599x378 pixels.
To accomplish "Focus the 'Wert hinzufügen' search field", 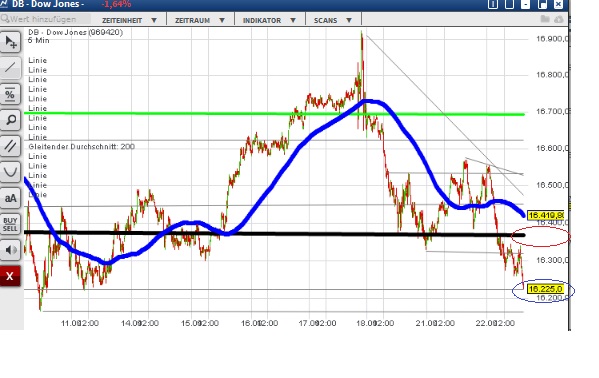I will tap(45, 19).
